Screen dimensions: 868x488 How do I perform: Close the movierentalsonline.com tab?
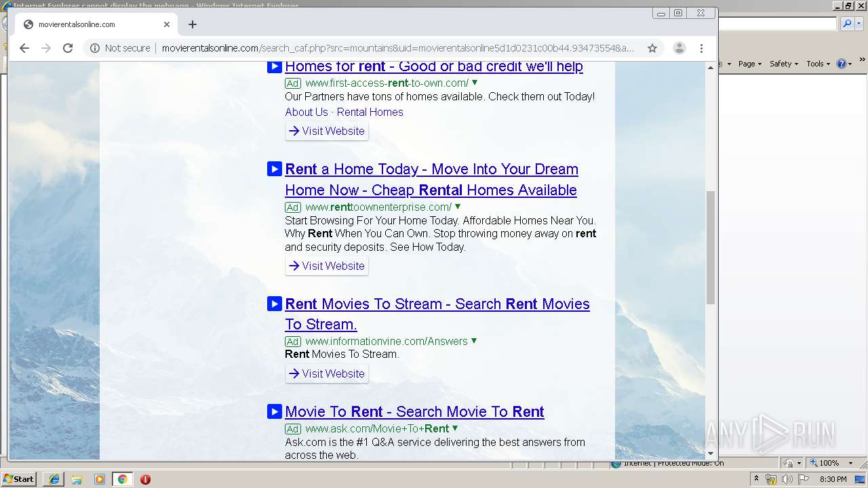point(167,24)
